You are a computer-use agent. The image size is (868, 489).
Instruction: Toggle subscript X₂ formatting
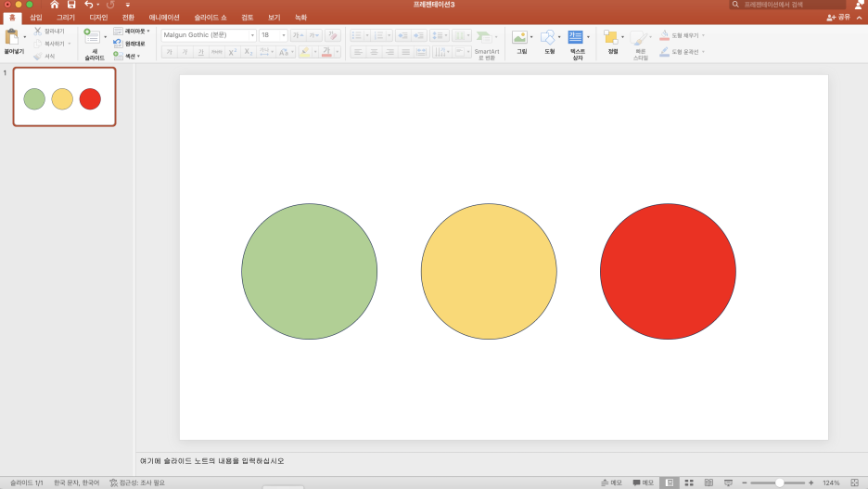tap(249, 52)
